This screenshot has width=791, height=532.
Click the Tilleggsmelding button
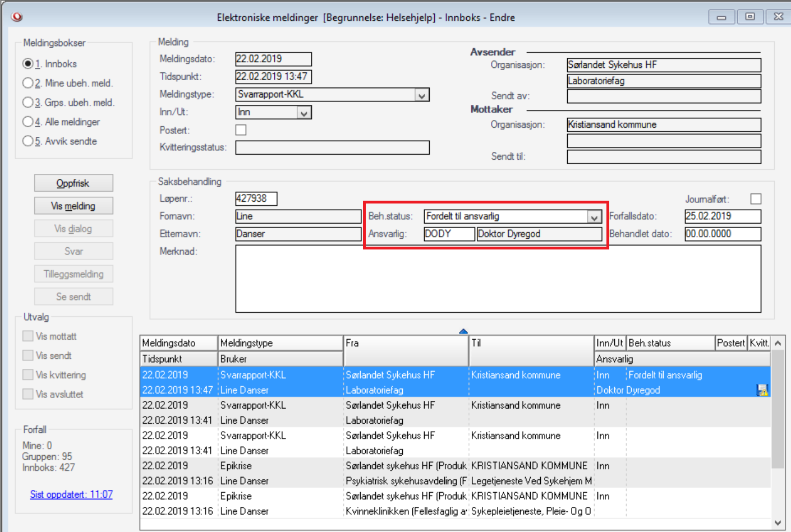click(73, 274)
